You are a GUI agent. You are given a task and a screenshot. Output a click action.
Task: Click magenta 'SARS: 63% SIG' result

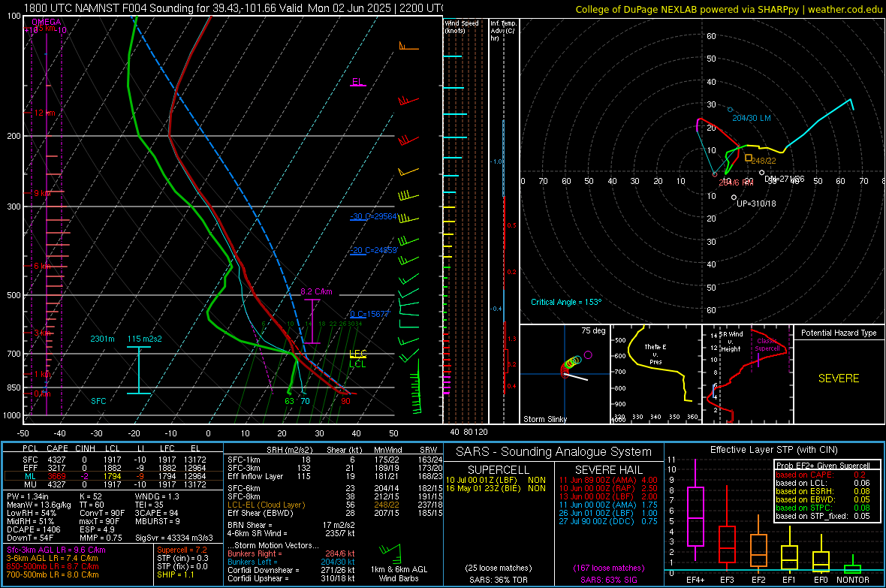pos(608,580)
